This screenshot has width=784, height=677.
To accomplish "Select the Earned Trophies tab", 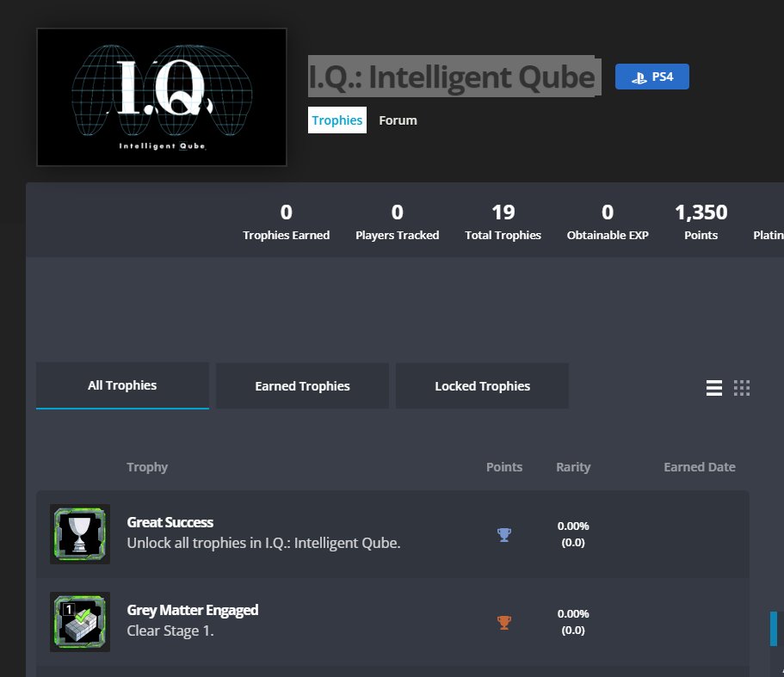I will (x=303, y=385).
